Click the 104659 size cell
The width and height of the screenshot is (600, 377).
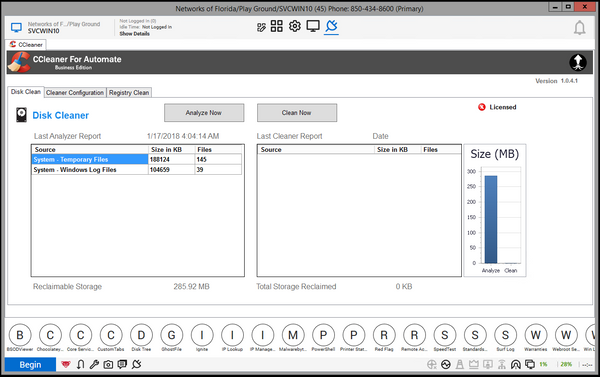(171, 170)
